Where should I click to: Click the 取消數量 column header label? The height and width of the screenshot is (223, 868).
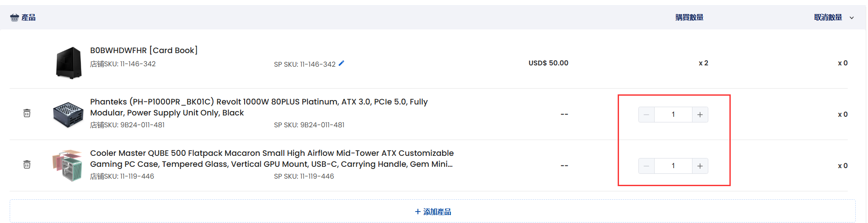828,18
